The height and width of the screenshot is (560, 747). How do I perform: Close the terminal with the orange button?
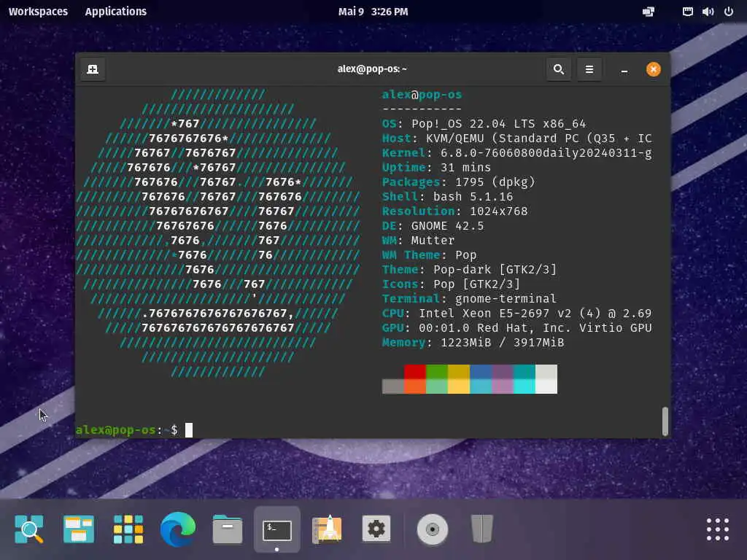tap(653, 69)
